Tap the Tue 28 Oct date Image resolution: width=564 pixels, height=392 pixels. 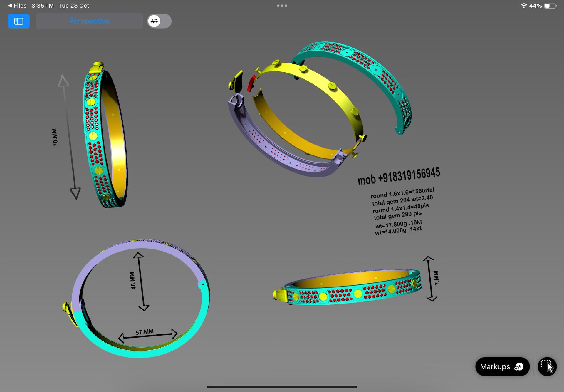(74, 6)
